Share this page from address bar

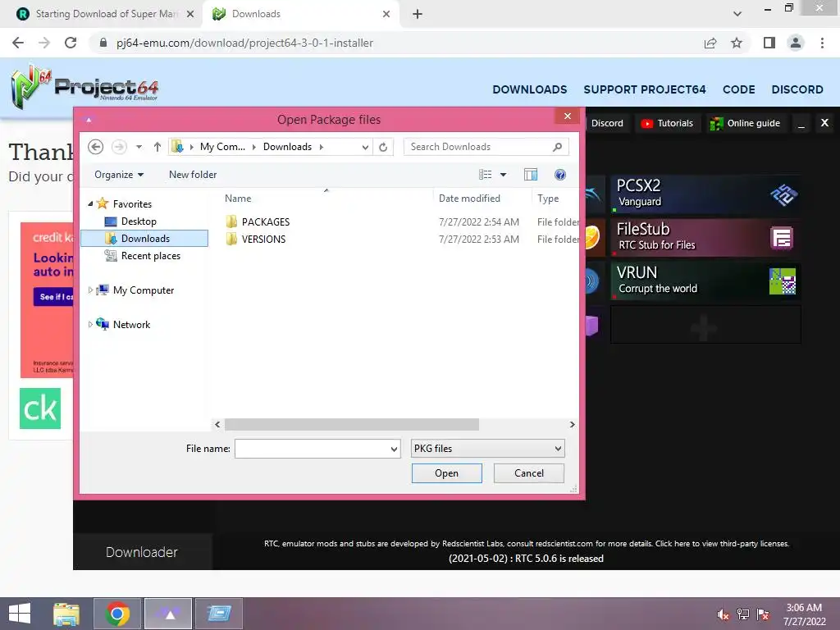(710, 43)
